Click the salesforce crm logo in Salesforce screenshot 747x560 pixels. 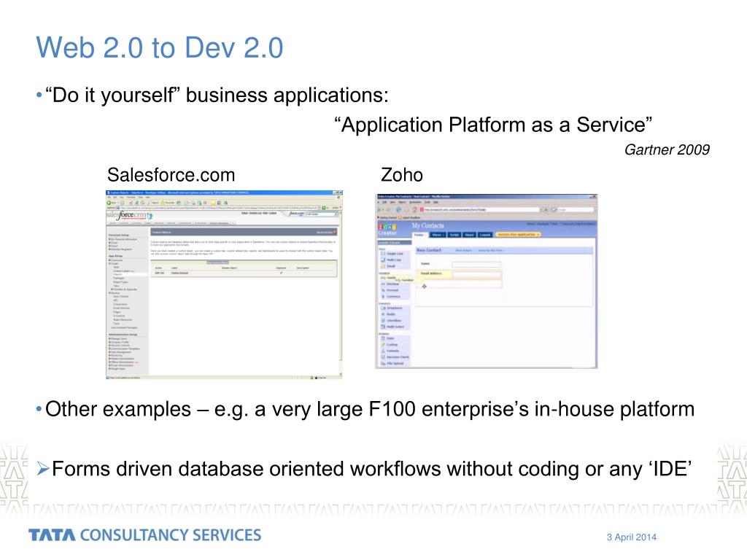(128, 215)
